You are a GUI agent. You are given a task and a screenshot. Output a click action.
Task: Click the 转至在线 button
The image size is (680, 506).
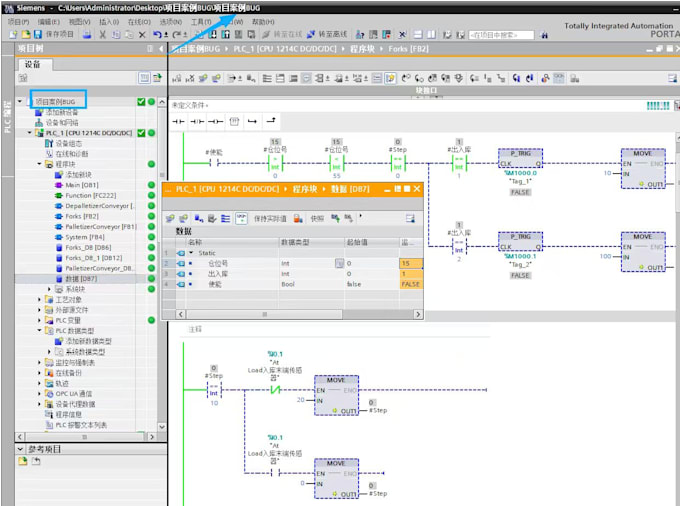282,34
